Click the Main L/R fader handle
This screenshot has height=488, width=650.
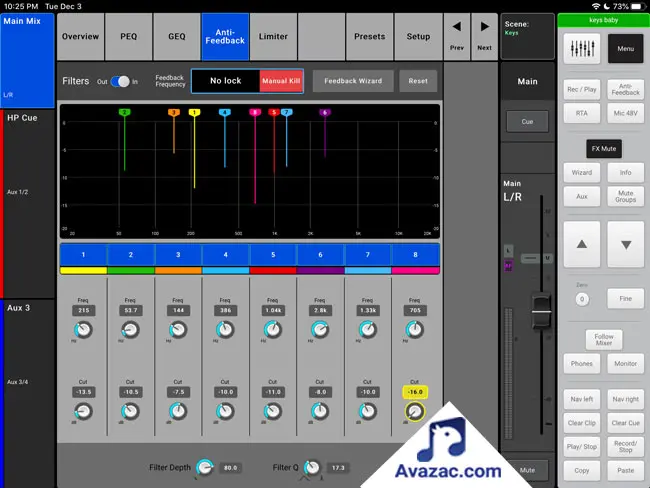tap(541, 311)
